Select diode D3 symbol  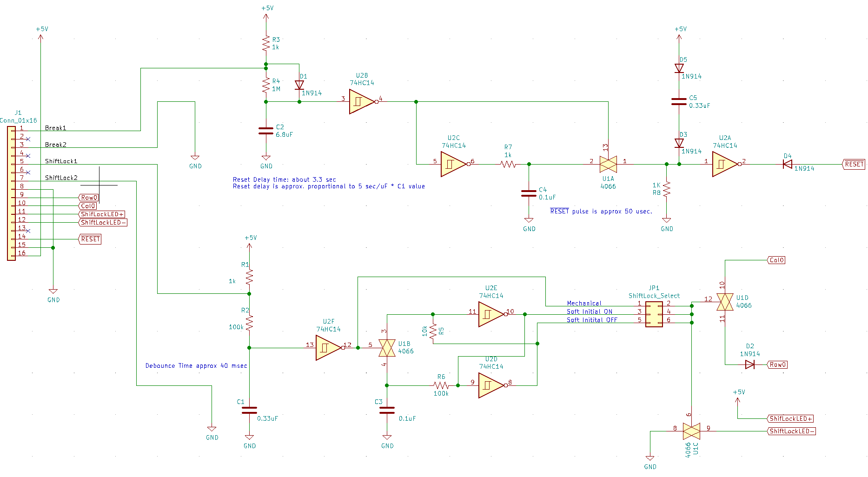(x=679, y=143)
